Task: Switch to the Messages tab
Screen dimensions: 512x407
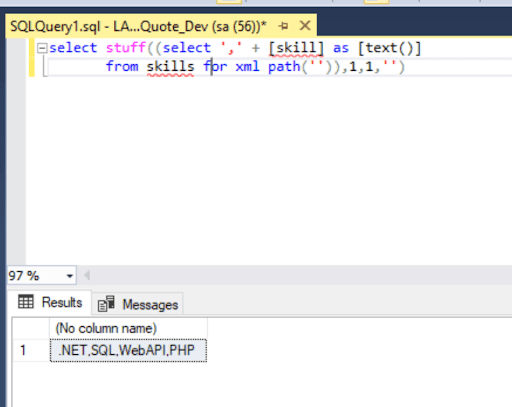Action: (137, 304)
